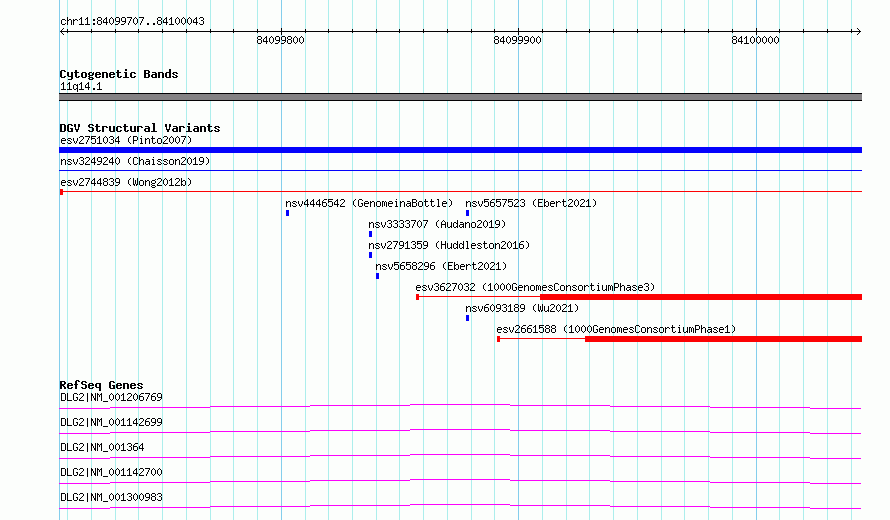Viewport: 890px width, 520px height.
Task: Click the blue marker under nsv5658296
Action: click(x=377, y=276)
